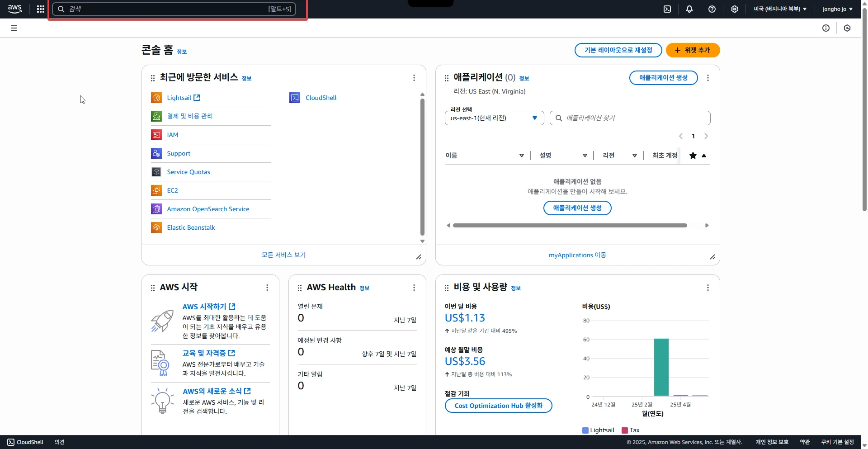
Task: Click the top 애플리케이션 생성 button
Action: pyautogui.click(x=663, y=78)
